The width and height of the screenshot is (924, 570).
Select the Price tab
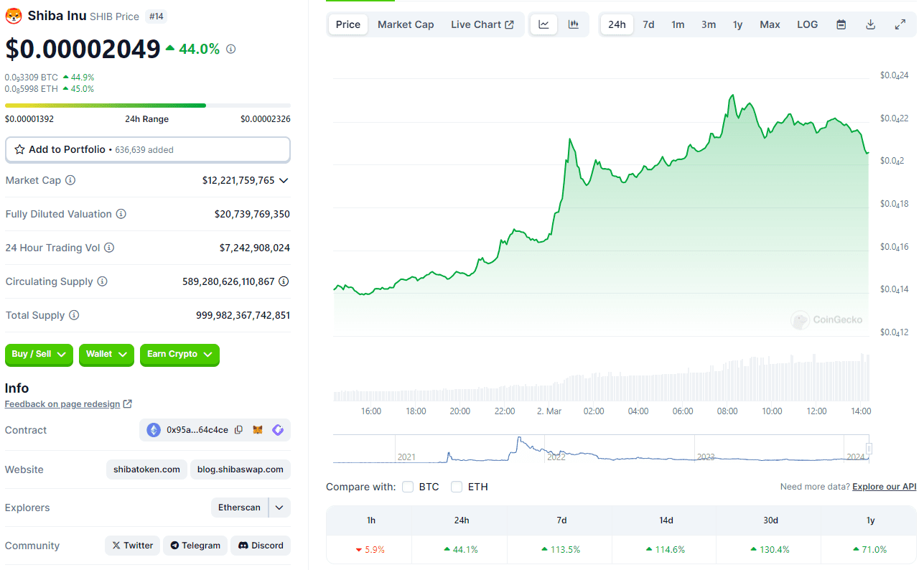coord(348,24)
